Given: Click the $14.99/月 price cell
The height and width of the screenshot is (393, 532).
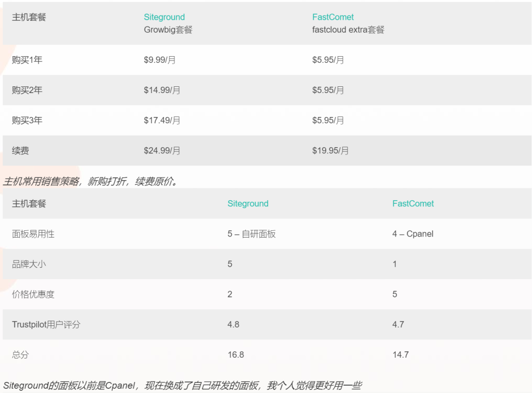Looking at the screenshot, I should tap(162, 90).
